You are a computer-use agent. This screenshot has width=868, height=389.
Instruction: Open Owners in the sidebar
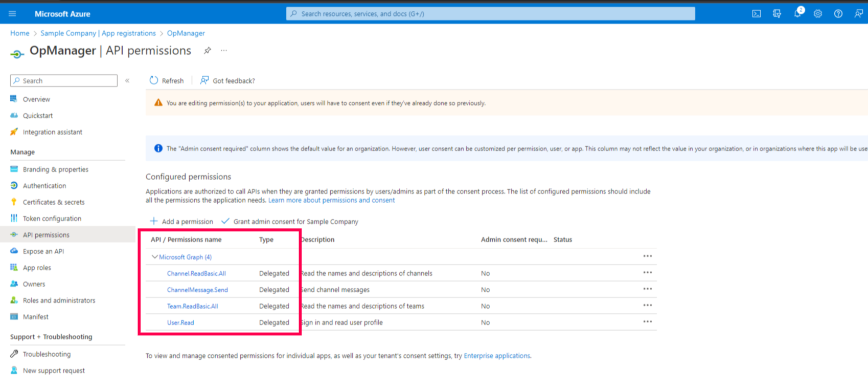(x=34, y=284)
